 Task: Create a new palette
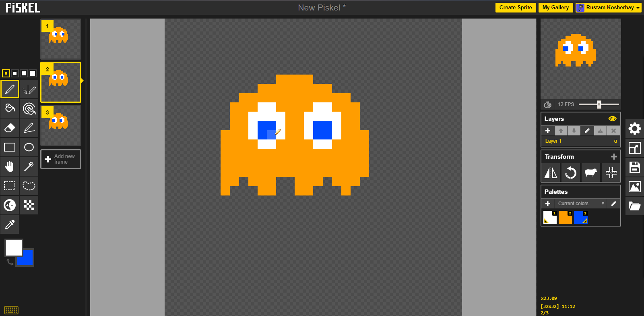(x=548, y=204)
